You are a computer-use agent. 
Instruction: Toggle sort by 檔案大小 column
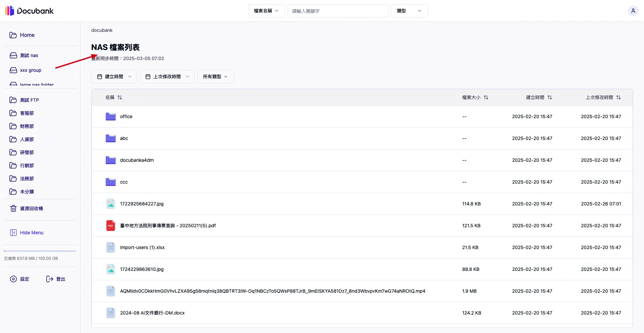(x=486, y=97)
